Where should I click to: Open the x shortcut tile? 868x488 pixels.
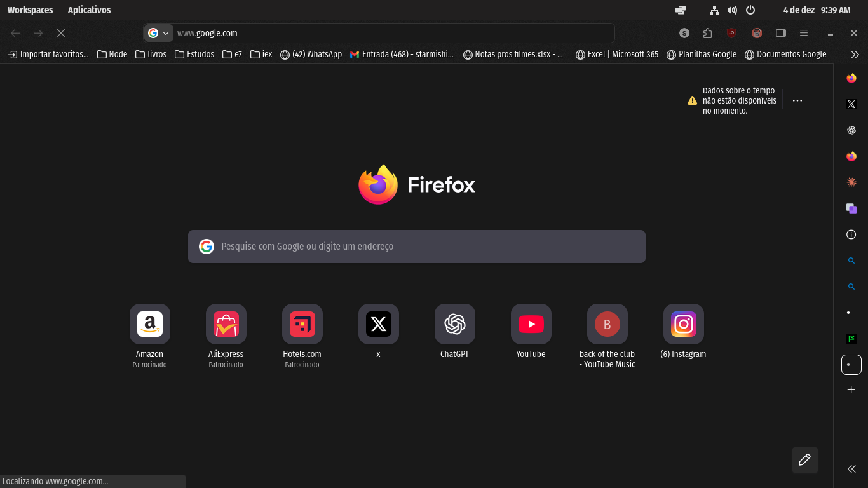click(x=379, y=324)
